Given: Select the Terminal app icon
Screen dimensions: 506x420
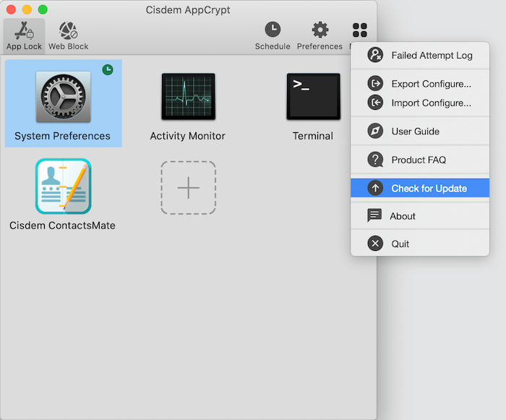Looking at the screenshot, I should click(312, 97).
